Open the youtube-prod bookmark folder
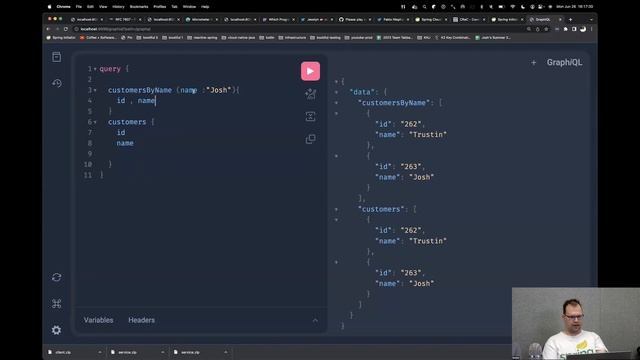Screen dimensions: 640x360 click(x=359, y=38)
